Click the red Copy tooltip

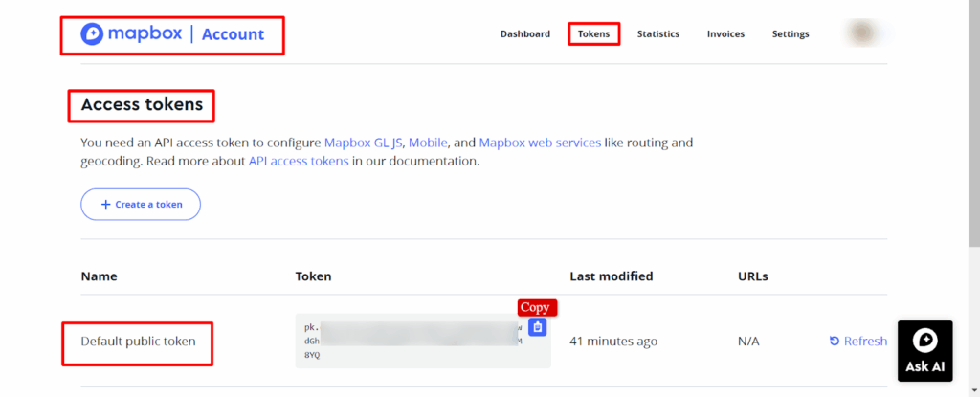click(x=535, y=308)
